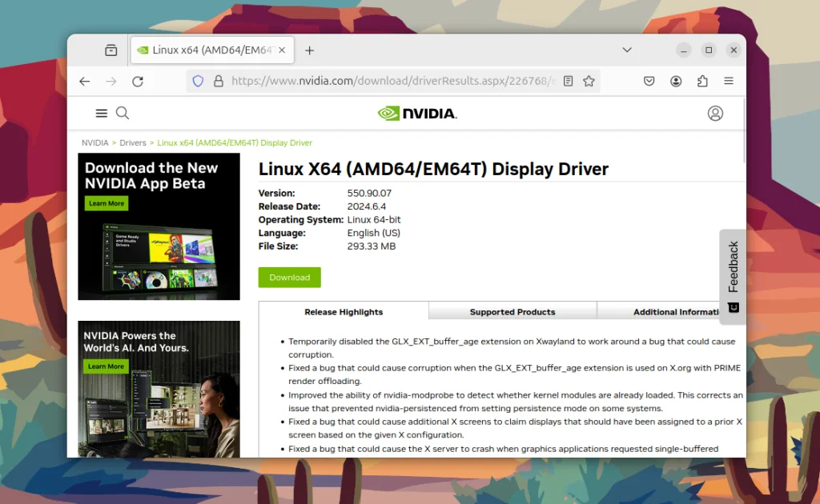Open Firefox account profile icon

676,81
